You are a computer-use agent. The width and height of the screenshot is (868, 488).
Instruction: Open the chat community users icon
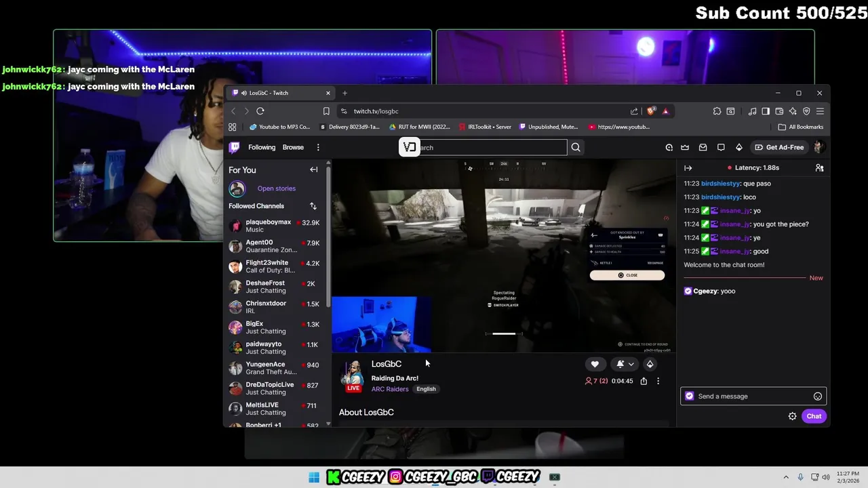(x=819, y=167)
